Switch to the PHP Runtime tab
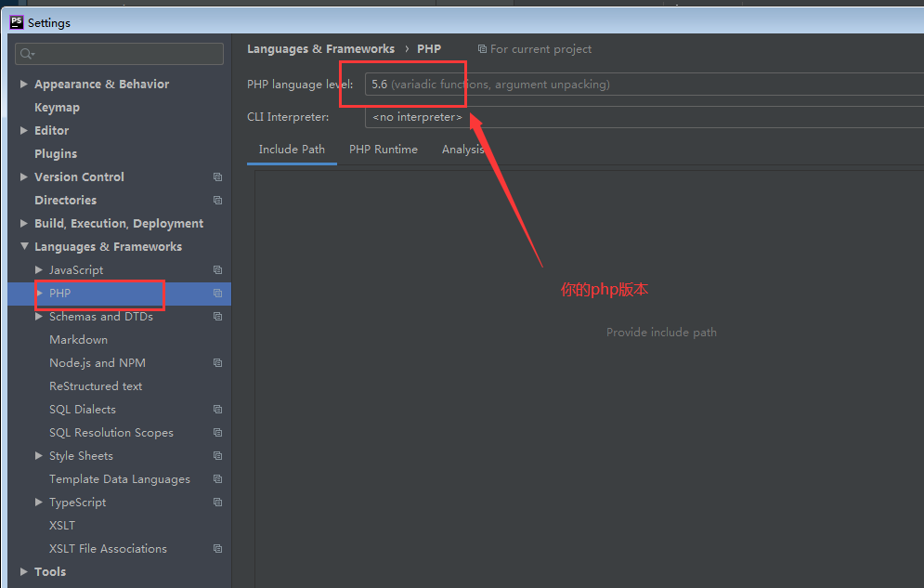The image size is (924, 588). [383, 150]
